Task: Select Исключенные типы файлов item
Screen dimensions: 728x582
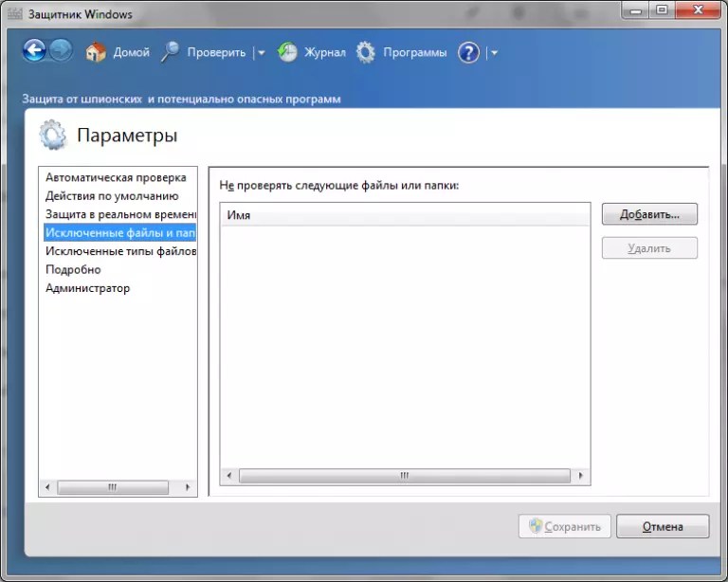Action: (119, 251)
